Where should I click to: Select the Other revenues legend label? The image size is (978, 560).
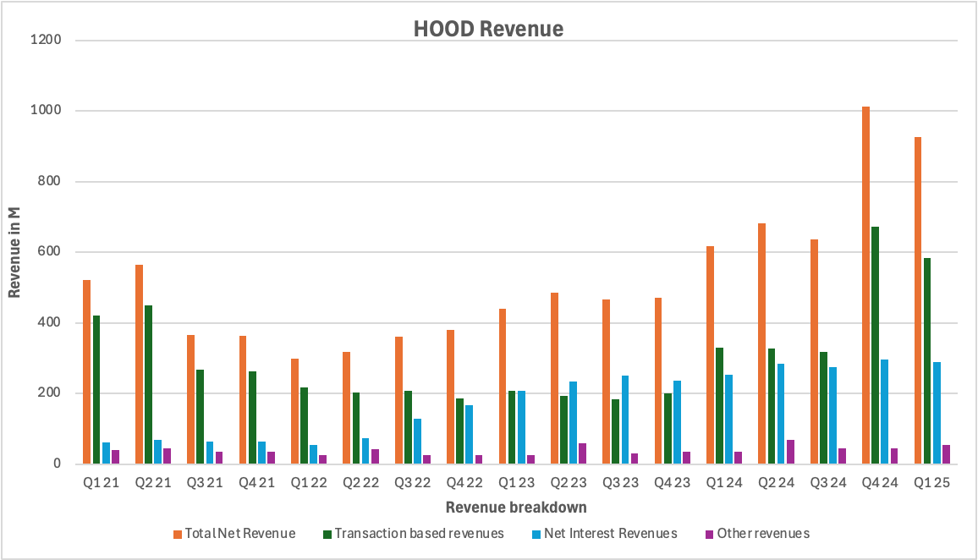(763, 534)
